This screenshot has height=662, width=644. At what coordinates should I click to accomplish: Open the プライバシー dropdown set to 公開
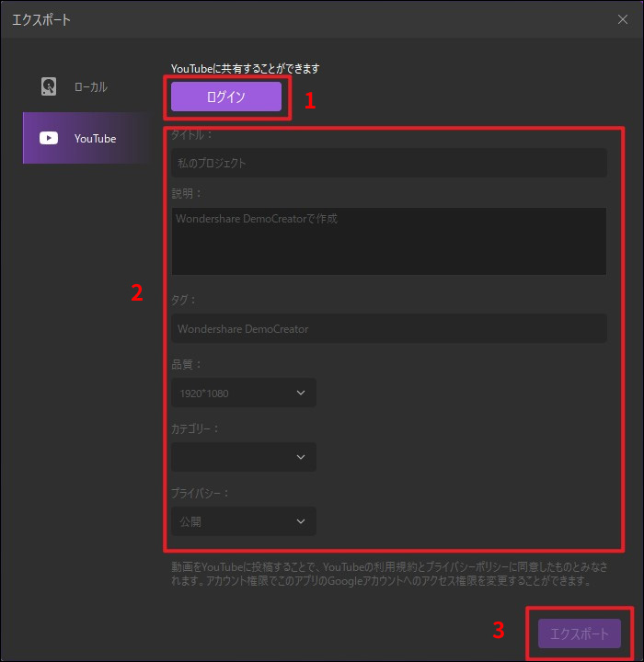point(244,521)
